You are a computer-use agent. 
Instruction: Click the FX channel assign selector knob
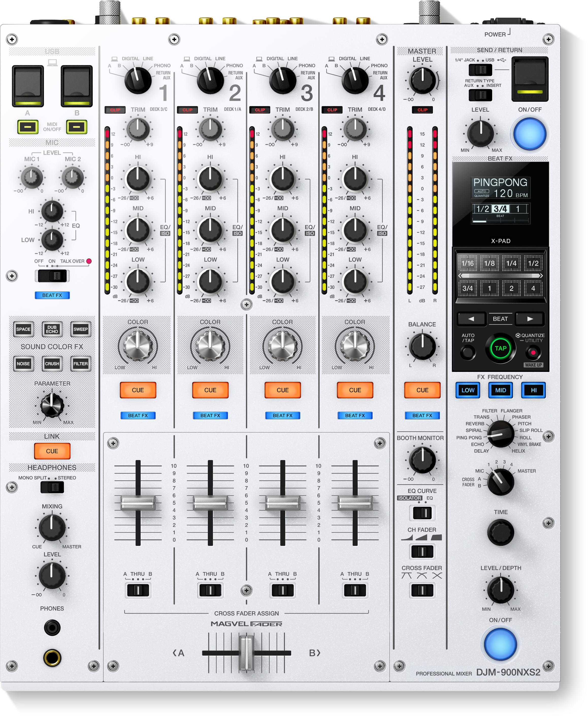[500, 482]
